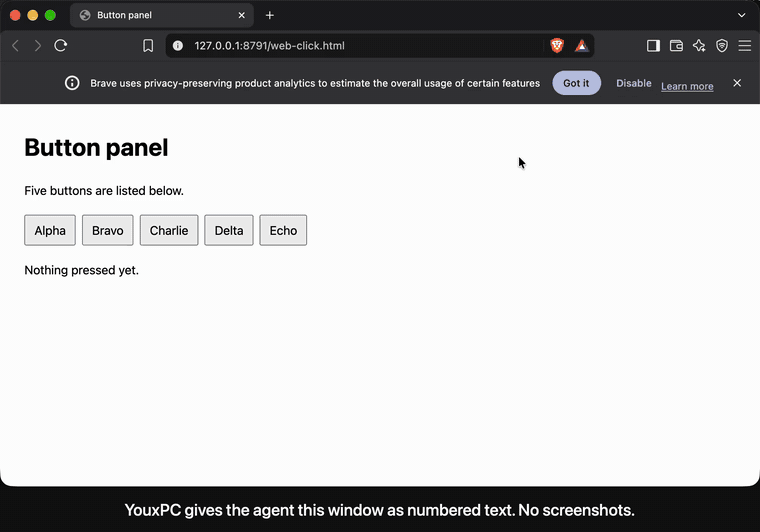760x532 pixels.
Task: Open the hamburger main menu
Action: [x=744, y=46]
